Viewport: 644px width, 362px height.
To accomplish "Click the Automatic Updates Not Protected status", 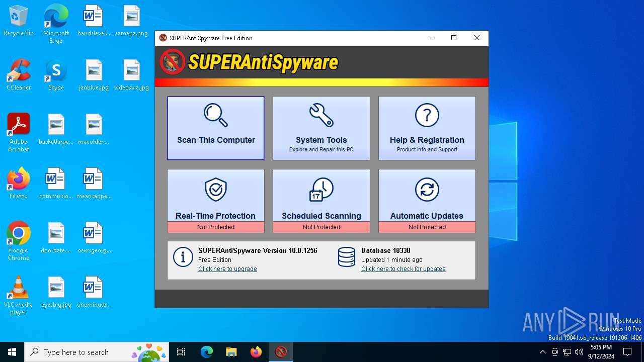I will point(427,227).
